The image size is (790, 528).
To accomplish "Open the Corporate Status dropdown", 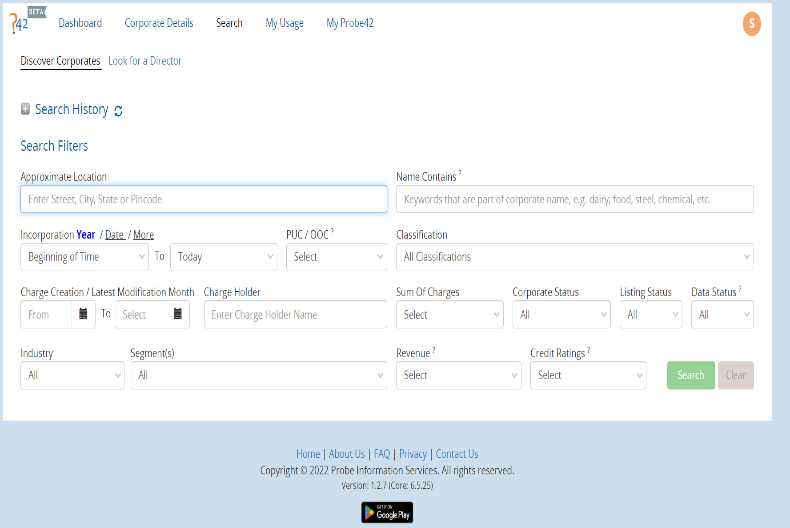I will (560, 314).
